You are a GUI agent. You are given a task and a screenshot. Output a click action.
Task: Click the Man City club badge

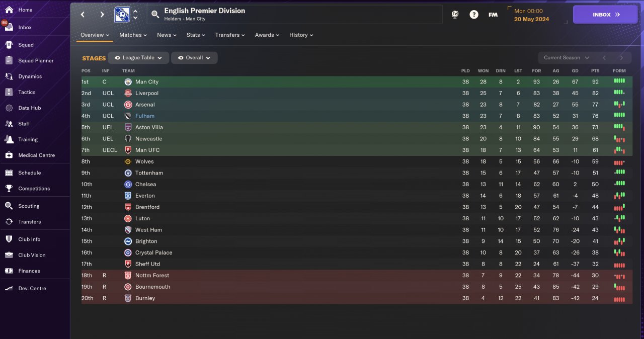[128, 81]
